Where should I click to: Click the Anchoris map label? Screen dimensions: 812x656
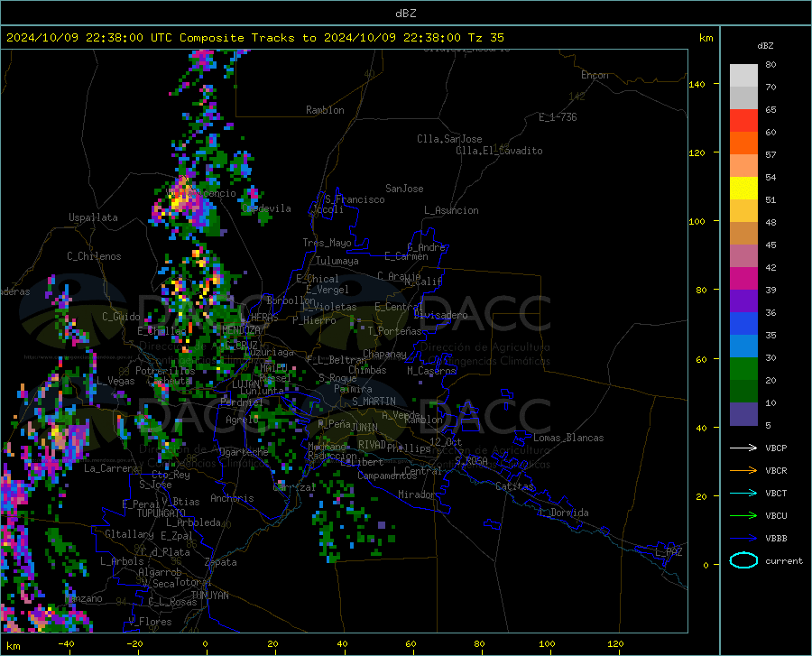click(x=232, y=499)
